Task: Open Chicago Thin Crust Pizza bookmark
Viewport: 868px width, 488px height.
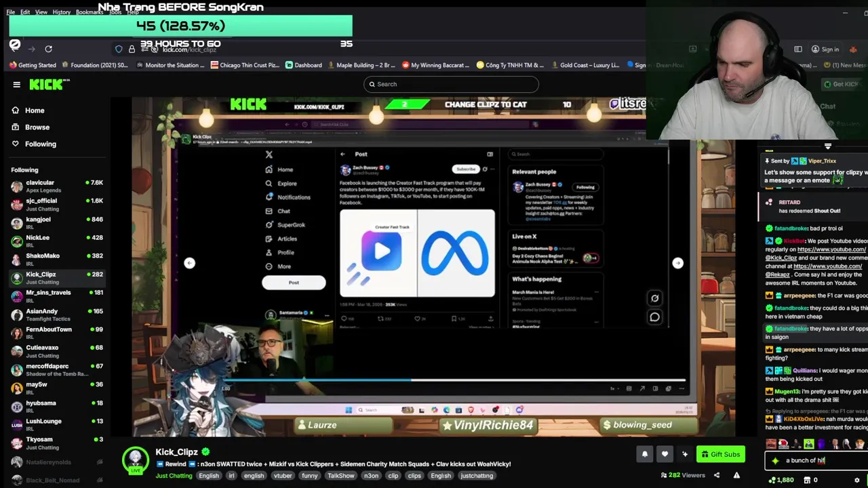Action: 245,65
